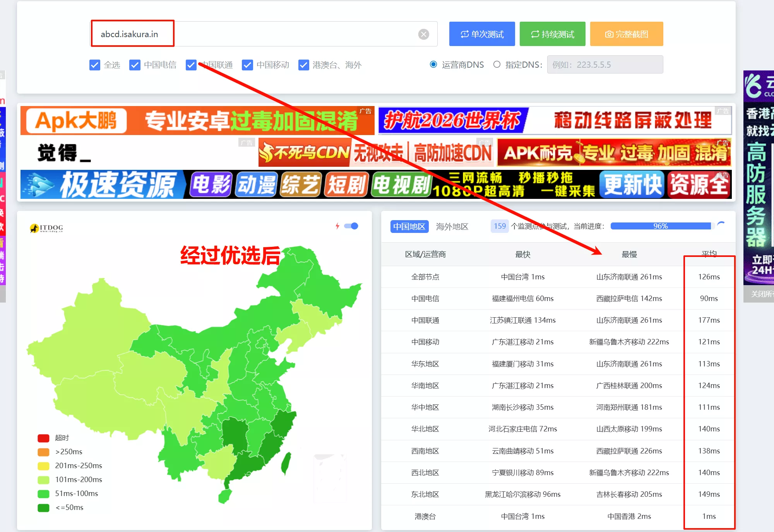The height and width of the screenshot is (532, 774).
Task: Click the 中国联通 row in the results table
Action: click(558, 320)
